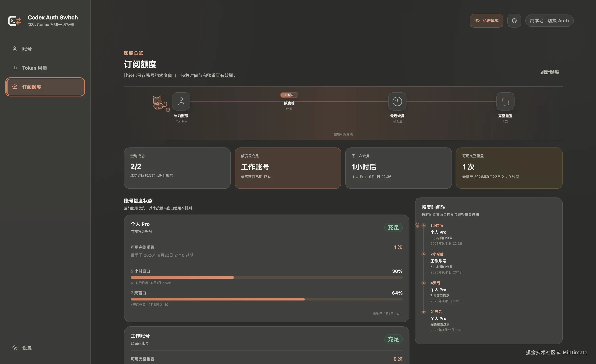The image size is (596, 364).
Task: Click 充足 badge on 个人 Pro card
Action: tap(393, 227)
